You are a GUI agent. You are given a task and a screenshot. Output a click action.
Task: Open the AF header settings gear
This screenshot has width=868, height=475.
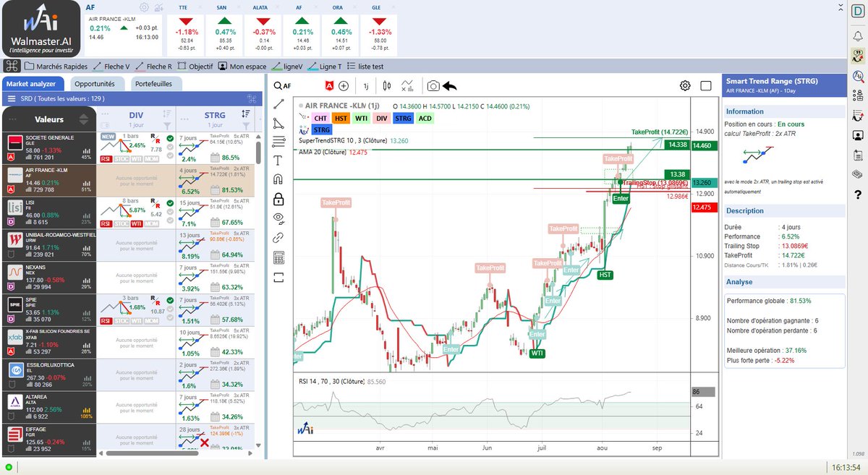(x=144, y=7)
